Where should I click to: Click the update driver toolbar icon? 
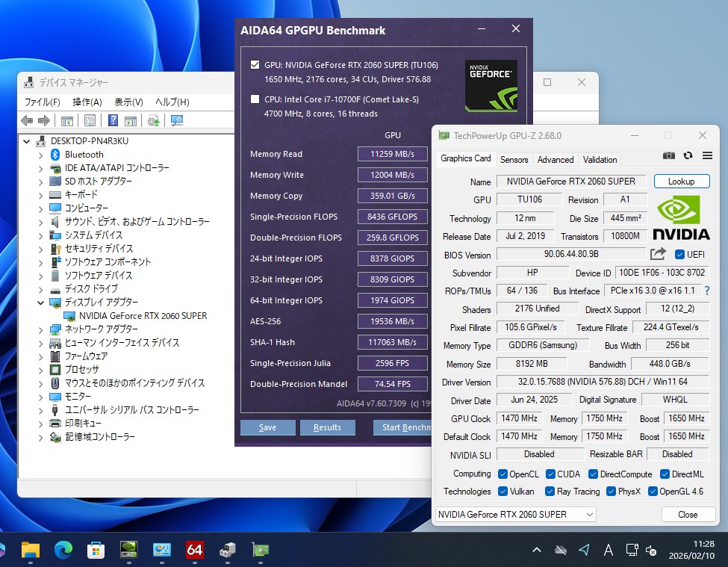coord(154,120)
